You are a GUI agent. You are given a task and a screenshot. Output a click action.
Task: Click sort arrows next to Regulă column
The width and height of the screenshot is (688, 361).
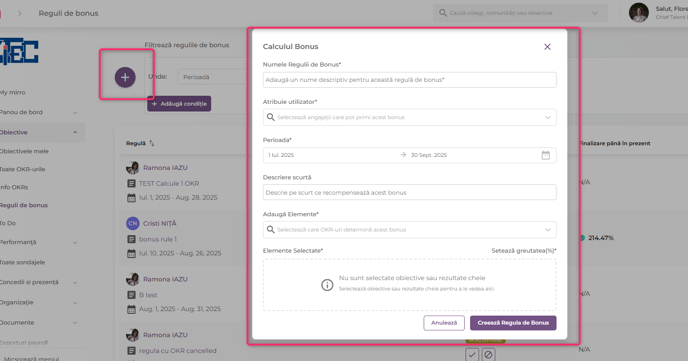(x=151, y=143)
